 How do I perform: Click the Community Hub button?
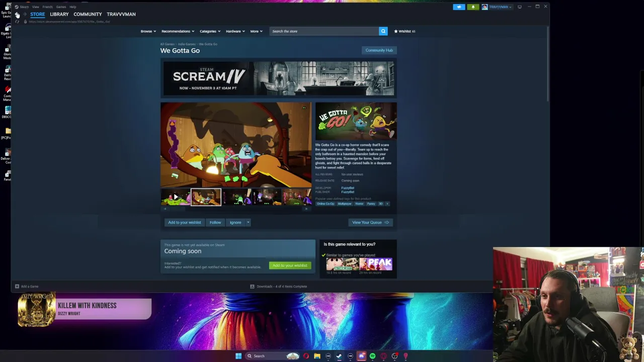tap(379, 50)
